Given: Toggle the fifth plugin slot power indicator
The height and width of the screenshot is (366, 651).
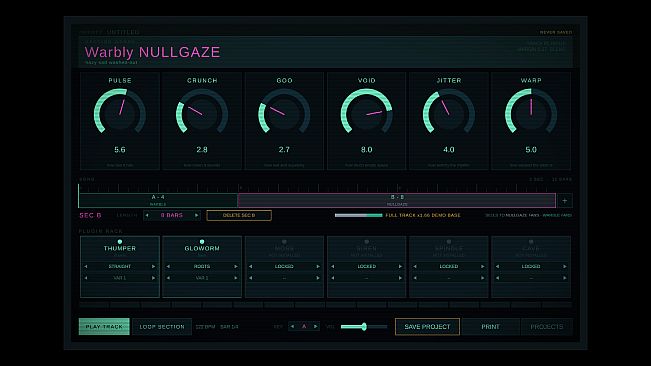Looking at the screenshot, I should [x=448, y=242].
